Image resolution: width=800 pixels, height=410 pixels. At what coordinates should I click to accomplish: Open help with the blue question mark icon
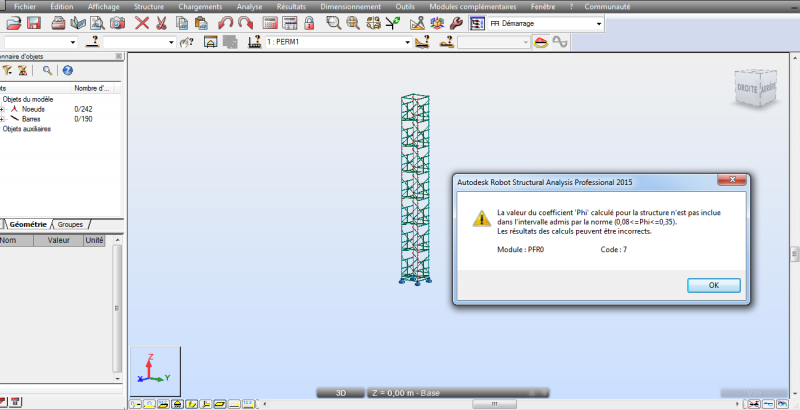[67, 70]
